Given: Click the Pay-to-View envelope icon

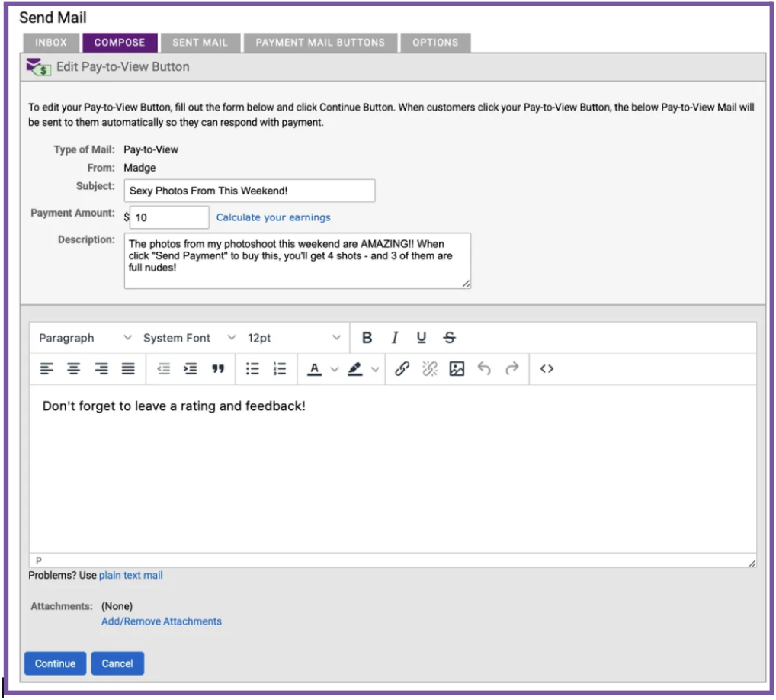Looking at the screenshot, I should [39, 67].
